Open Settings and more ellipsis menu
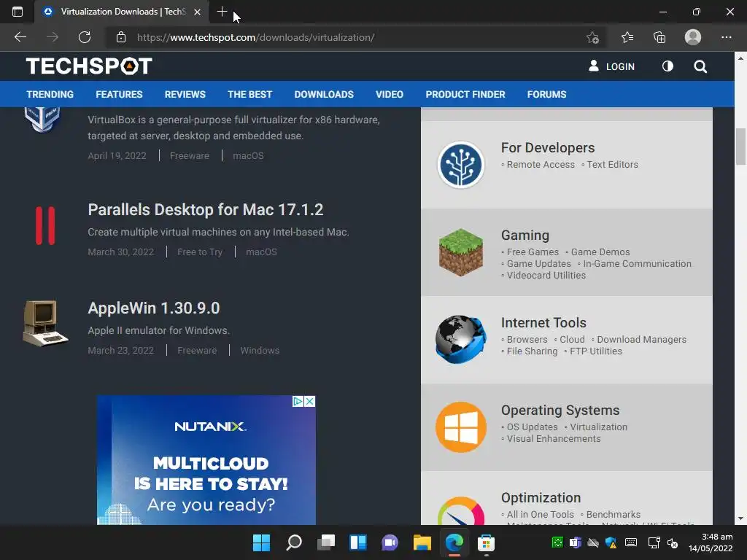747x560 pixels. click(726, 37)
